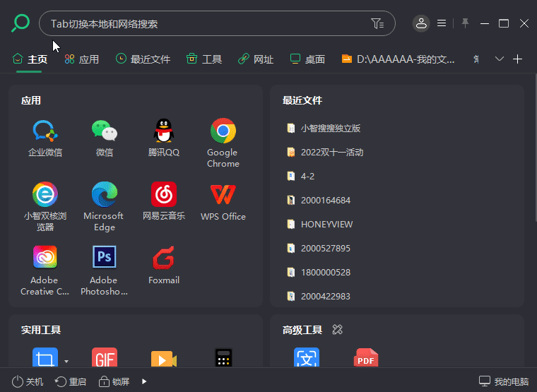The image size is (537, 392).
Task: Switch to the 应用 tab
Action: 81,59
